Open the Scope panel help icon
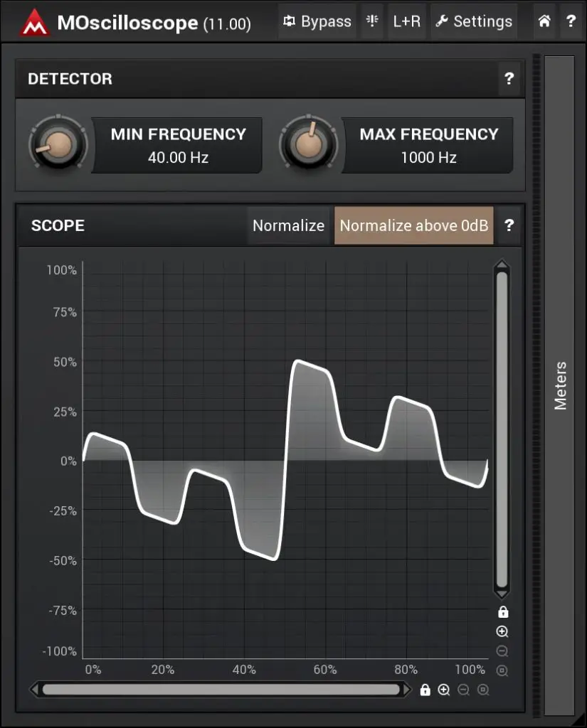 coord(509,225)
